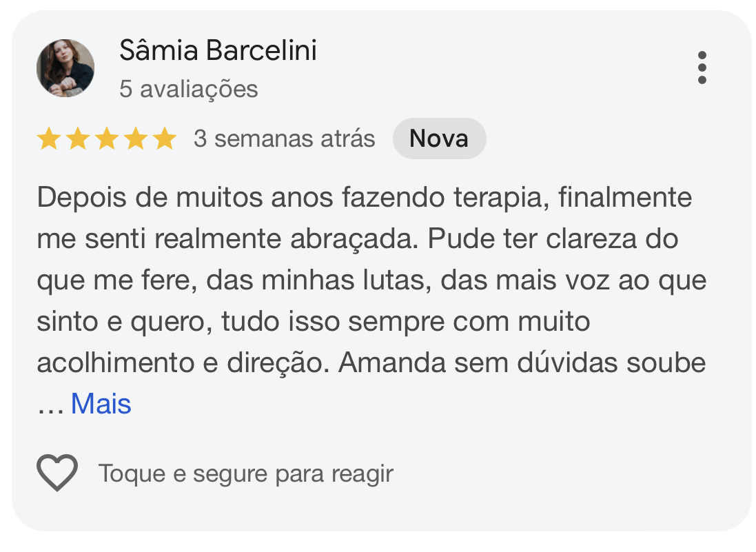Image resolution: width=756 pixels, height=552 pixels.
Task: Click the reviewer name Sâmia Barcelini
Action: (218, 50)
